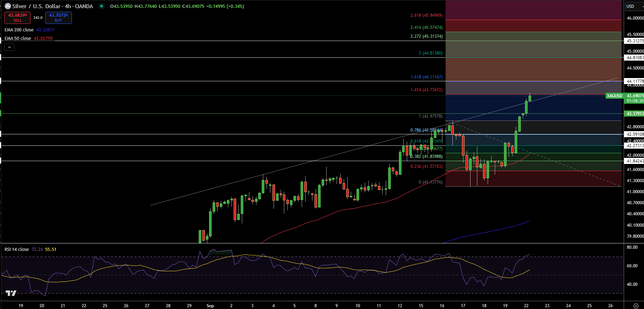Click the 2 (44.81380) Fibonacci label

tap(430, 53)
